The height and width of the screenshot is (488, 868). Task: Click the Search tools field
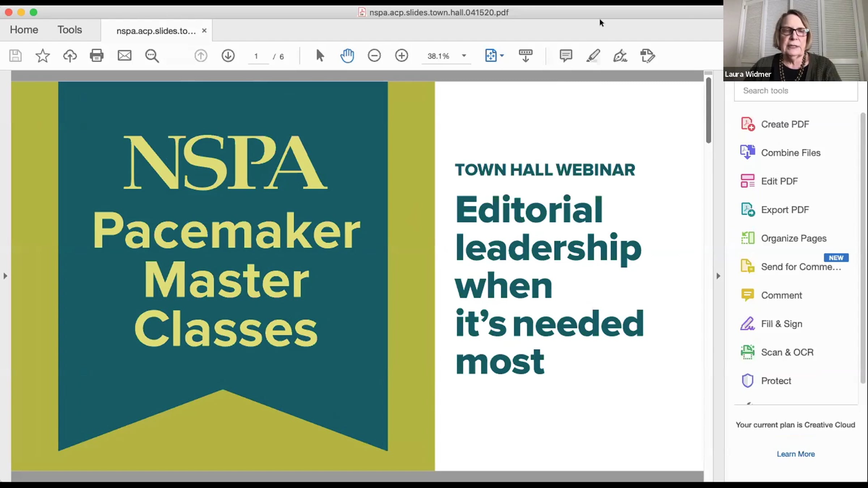click(796, 91)
